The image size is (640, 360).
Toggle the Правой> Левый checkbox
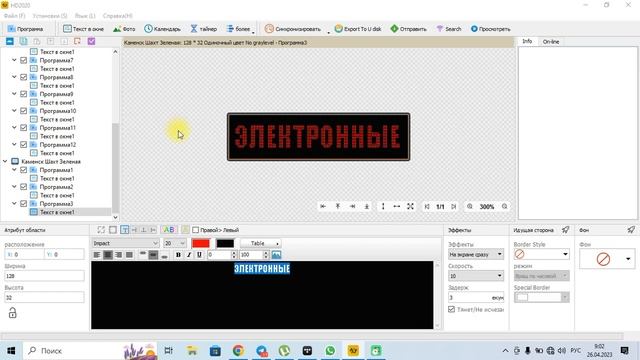[x=196, y=230]
